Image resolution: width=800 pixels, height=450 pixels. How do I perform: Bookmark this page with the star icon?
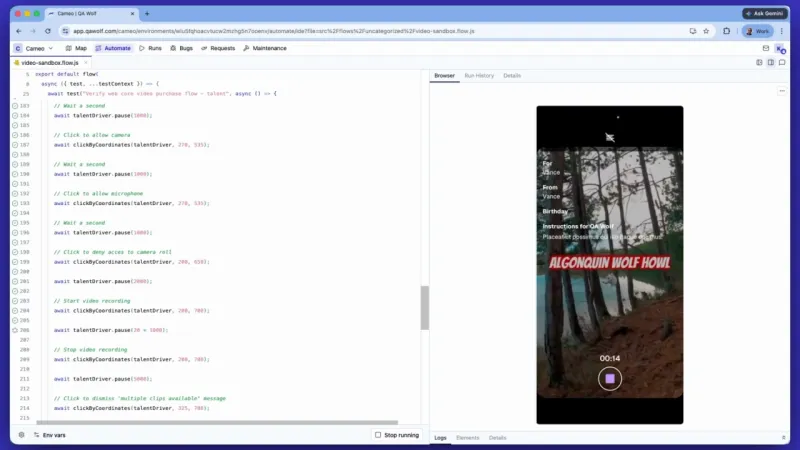706,31
